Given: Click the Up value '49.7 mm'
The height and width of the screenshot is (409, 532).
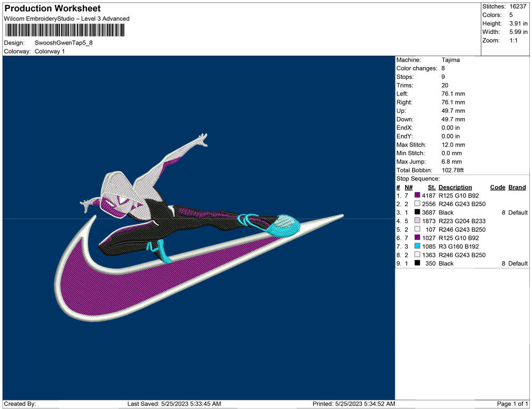Looking at the screenshot, I should click(x=454, y=111).
